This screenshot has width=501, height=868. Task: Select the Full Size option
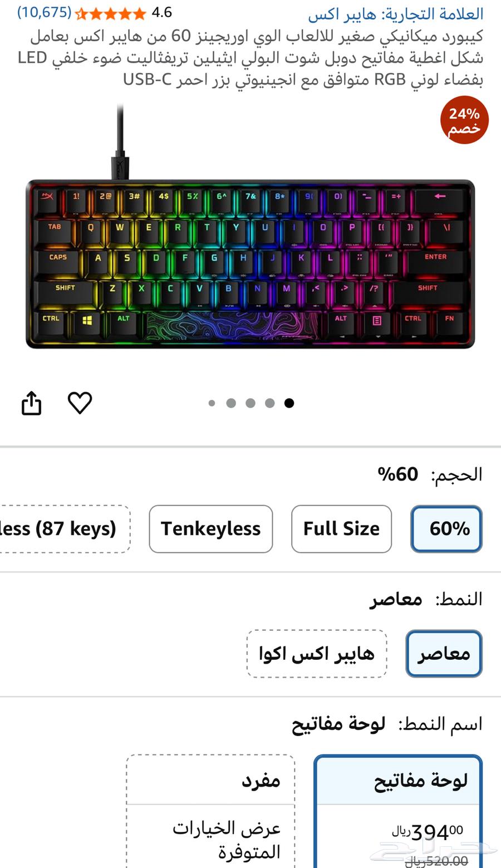(x=341, y=528)
